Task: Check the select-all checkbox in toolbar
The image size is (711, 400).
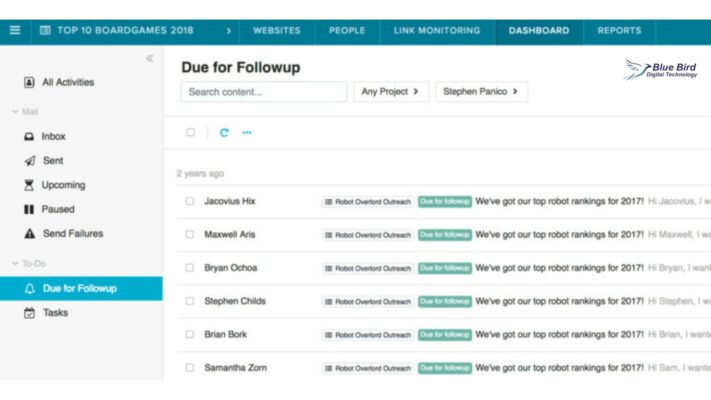Action: point(191,132)
